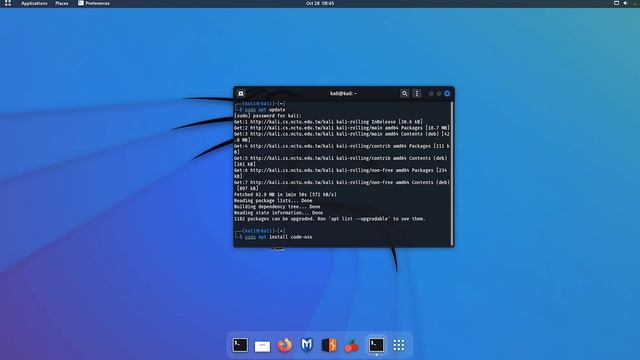
Task: Open a new tab in the terminal window
Action: click(x=241, y=93)
